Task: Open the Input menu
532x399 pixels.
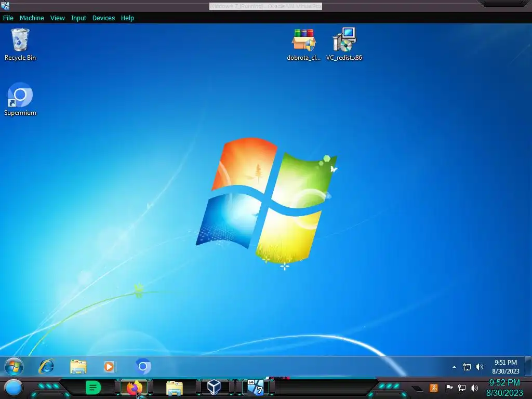Action: (78, 18)
